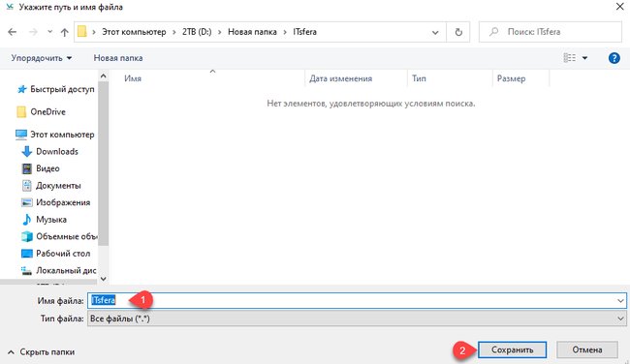This screenshot has height=364, width=630.
Task: Collapse folders with 'Скрыть папки'
Action: [x=42, y=352]
